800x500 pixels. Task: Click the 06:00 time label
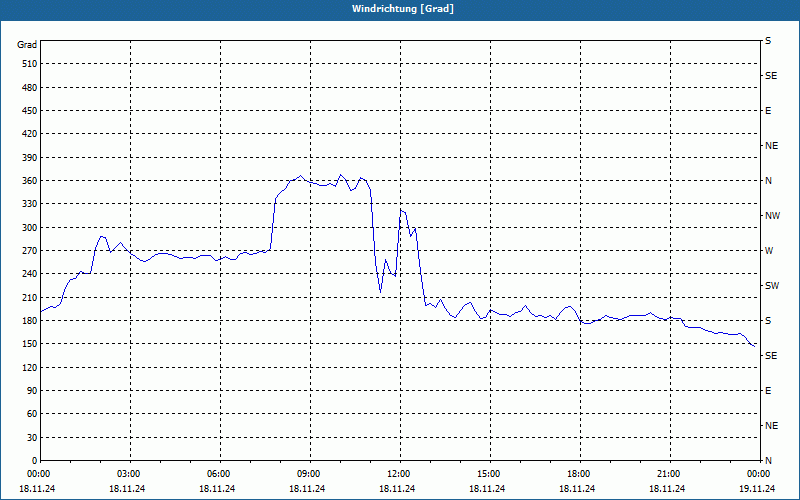pos(220,474)
